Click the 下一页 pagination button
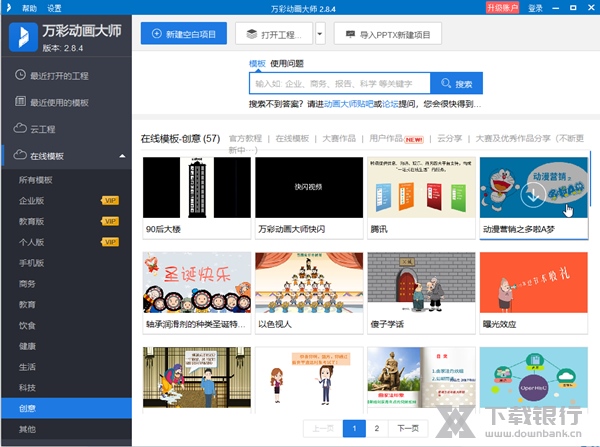Screen dimensions: 600x447 pos(408,428)
